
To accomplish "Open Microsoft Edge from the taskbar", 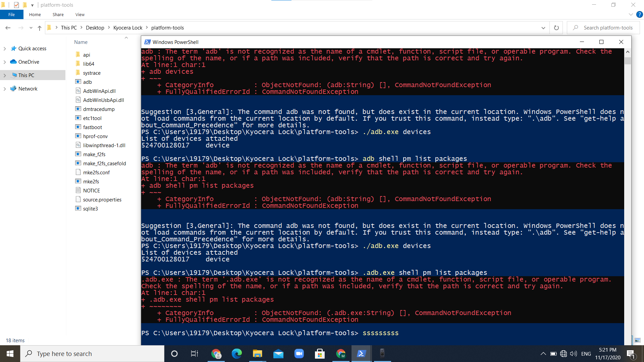I will (237, 354).
